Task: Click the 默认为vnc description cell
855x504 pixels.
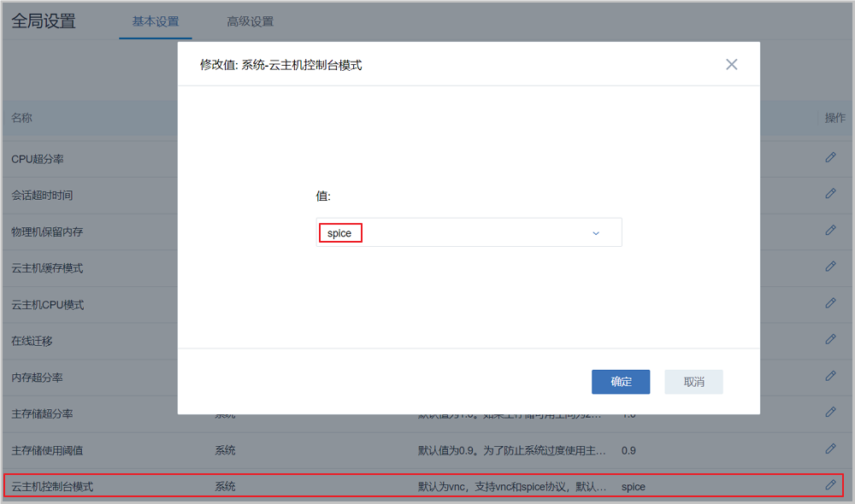Action: [x=511, y=487]
